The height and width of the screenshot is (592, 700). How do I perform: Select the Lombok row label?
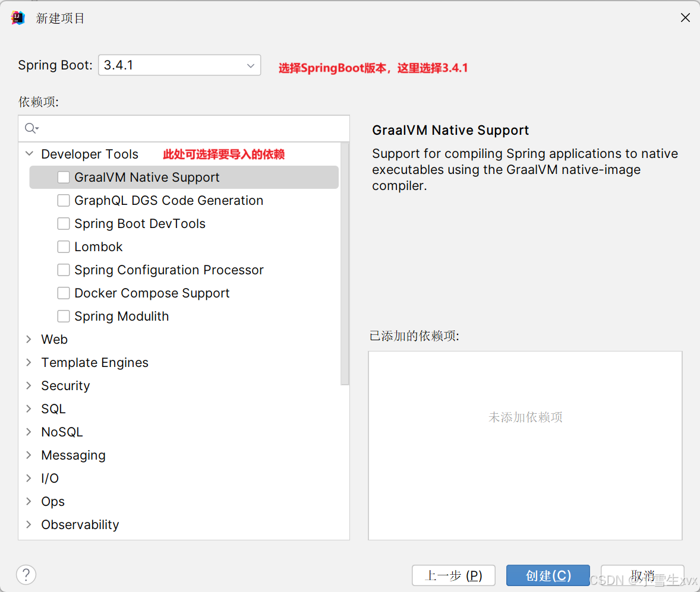tap(99, 246)
